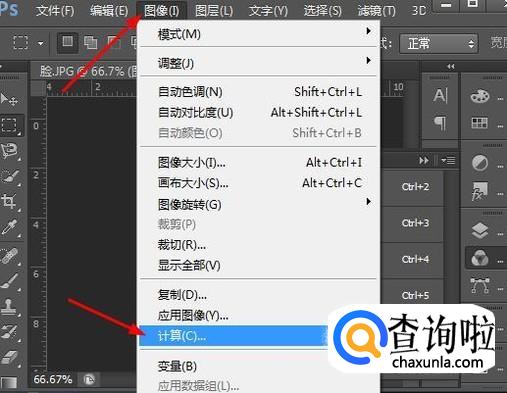Toggle the Add to Selection mode button
The width and height of the screenshot is (507, 393).
click(90, 43)
